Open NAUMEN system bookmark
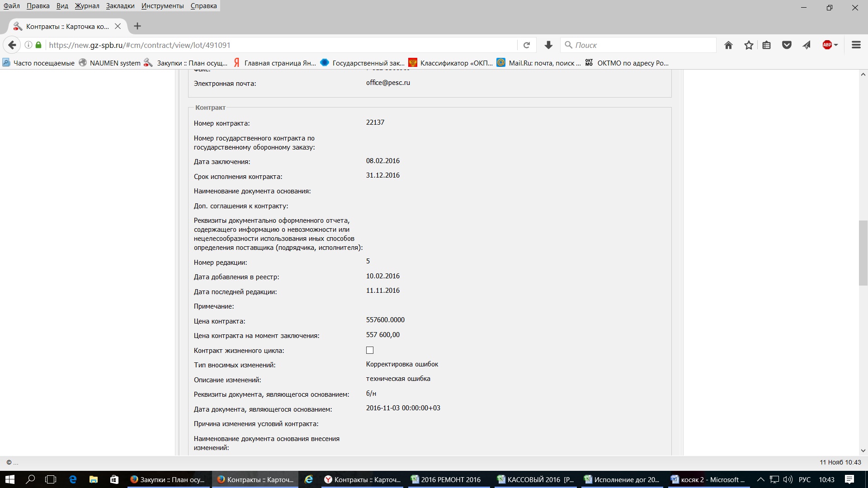868x488 pixels. pyautogui.click(x=110, y=63)
